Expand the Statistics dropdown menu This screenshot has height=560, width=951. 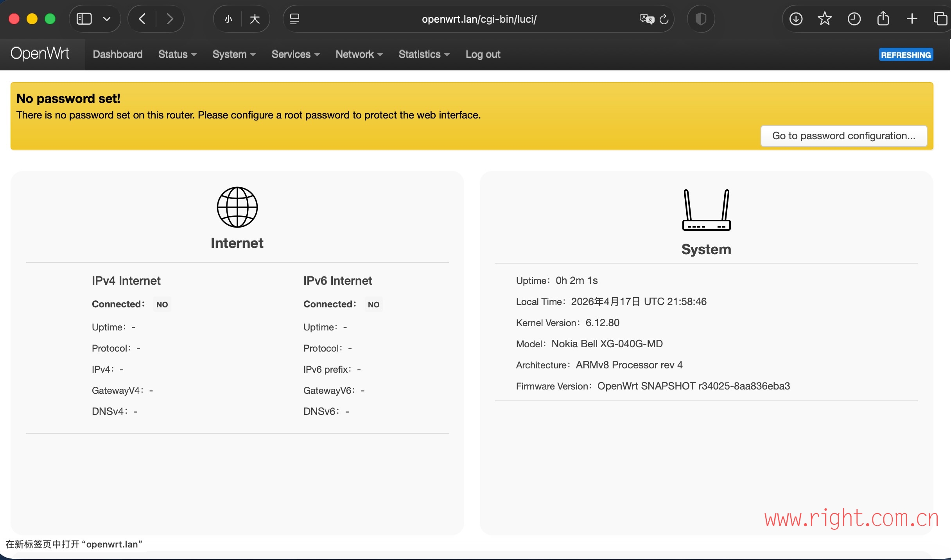click(x=424, y=54)
